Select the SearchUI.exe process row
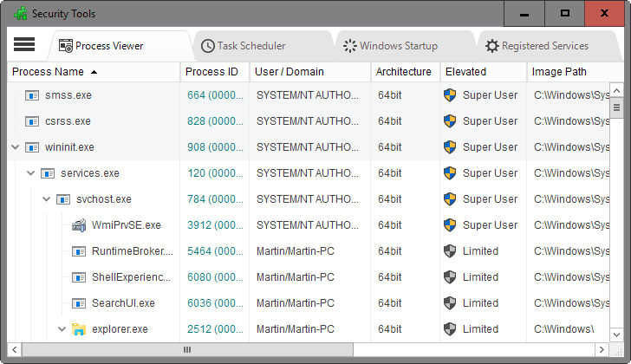The image size is (631, 364). tap(309, 303)
